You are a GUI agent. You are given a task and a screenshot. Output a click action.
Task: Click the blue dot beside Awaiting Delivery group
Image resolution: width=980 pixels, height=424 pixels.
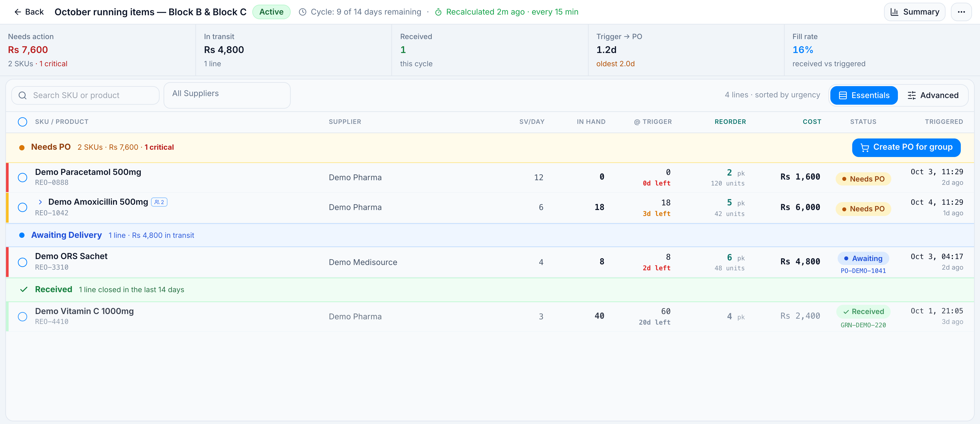tap(22, 235)
